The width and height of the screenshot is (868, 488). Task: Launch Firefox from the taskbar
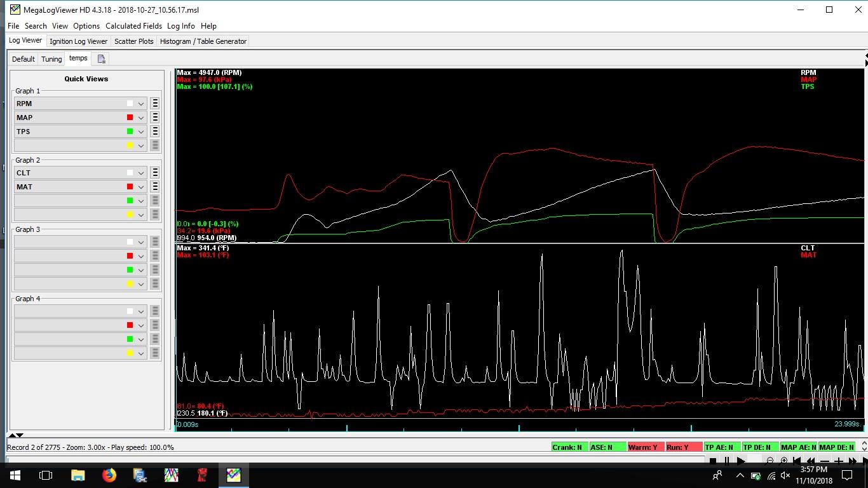tap(109, 475)
